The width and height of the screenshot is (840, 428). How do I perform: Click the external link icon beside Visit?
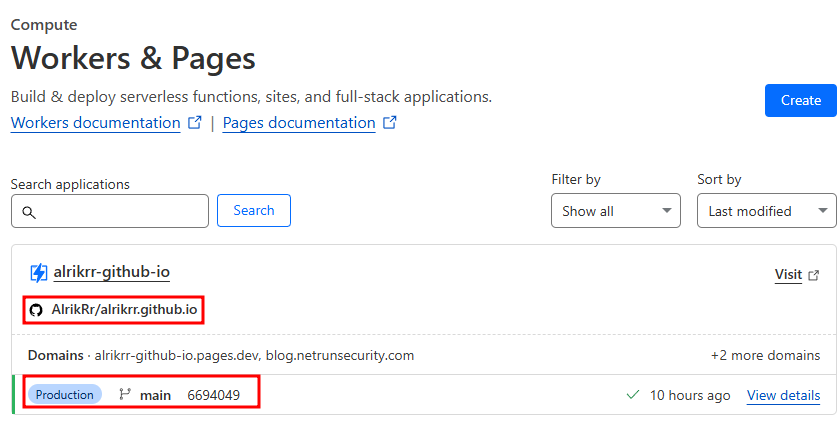(x=814, y=275)
